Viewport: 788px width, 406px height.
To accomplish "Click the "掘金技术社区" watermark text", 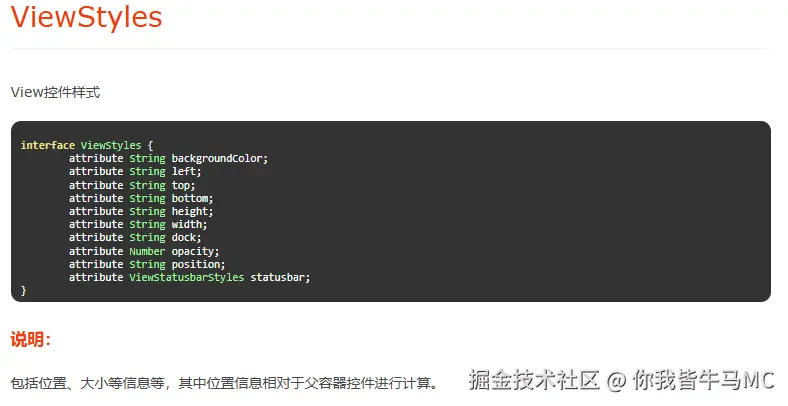I will click(534, 380).
